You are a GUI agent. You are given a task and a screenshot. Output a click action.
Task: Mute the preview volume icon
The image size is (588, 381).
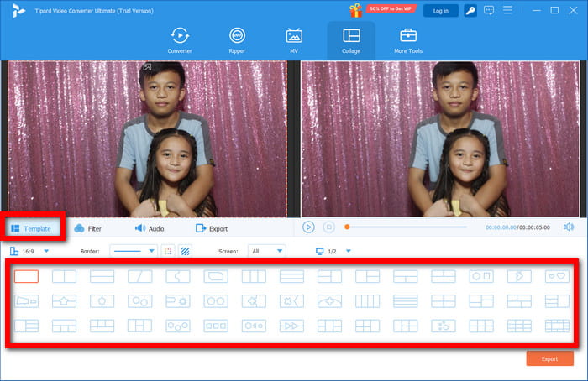(x=569, y=227)
